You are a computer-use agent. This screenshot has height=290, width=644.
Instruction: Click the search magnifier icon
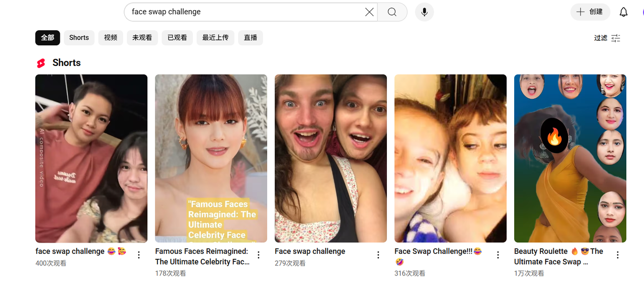[x=392, y=12]
